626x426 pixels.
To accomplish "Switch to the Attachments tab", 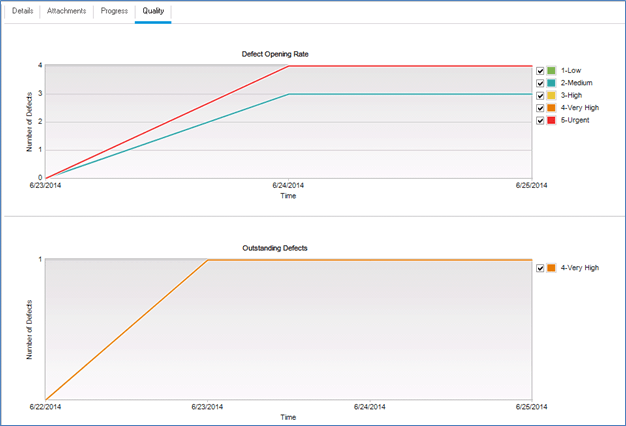I will 67,11.
